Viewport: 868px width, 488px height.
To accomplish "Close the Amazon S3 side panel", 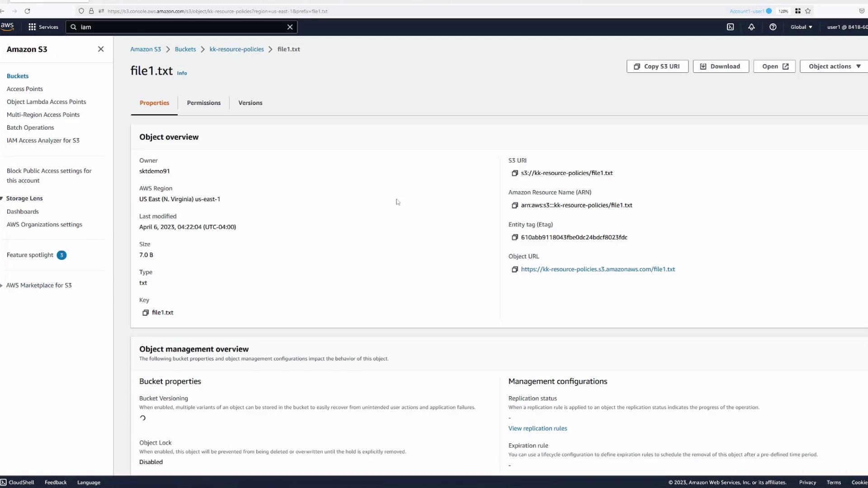I will tap(100, 49).
